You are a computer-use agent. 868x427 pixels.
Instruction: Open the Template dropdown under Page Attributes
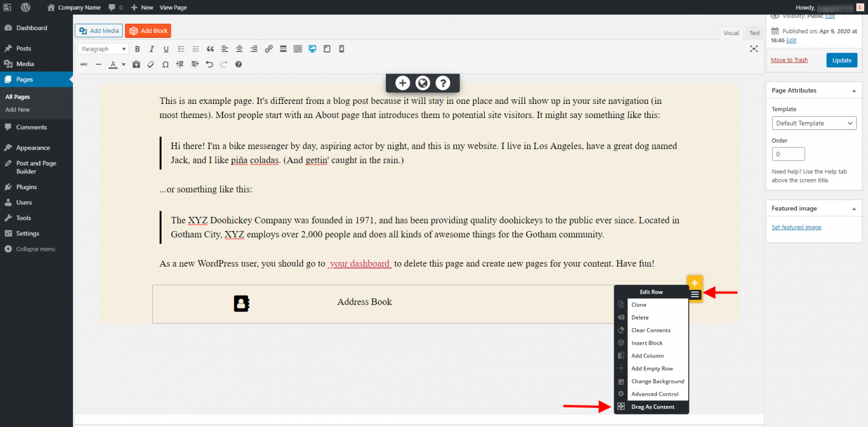click(x=814, y=123)
